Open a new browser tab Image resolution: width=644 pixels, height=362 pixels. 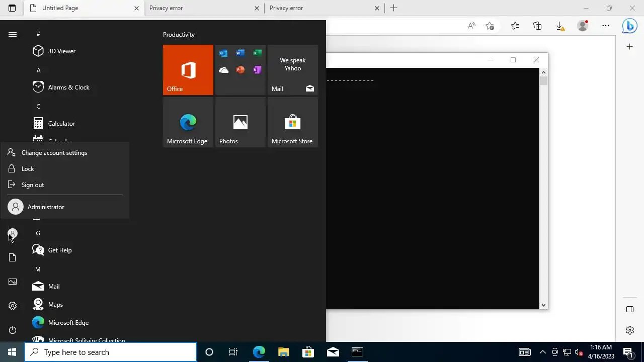[x=394, y=8]
